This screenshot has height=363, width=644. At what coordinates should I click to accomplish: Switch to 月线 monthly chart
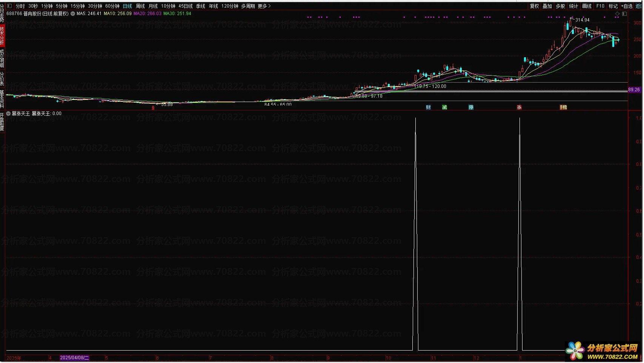tap(153, 6)
